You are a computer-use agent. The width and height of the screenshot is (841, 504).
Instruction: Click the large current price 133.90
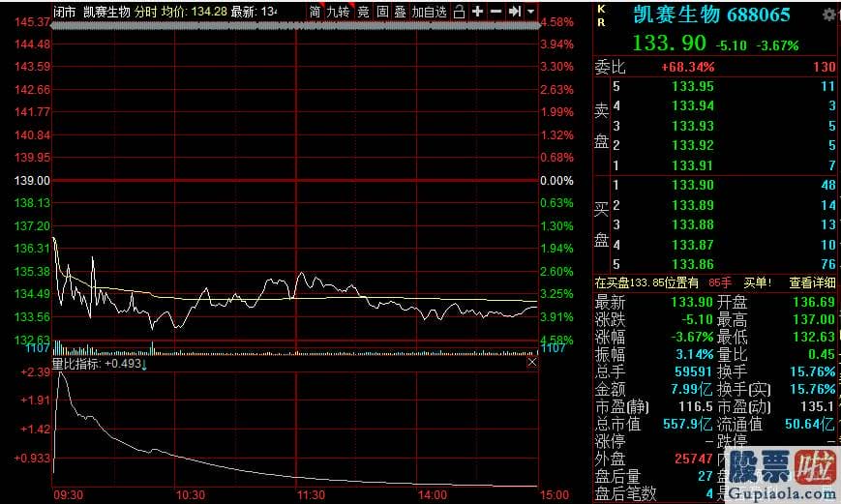click(669, 43)
